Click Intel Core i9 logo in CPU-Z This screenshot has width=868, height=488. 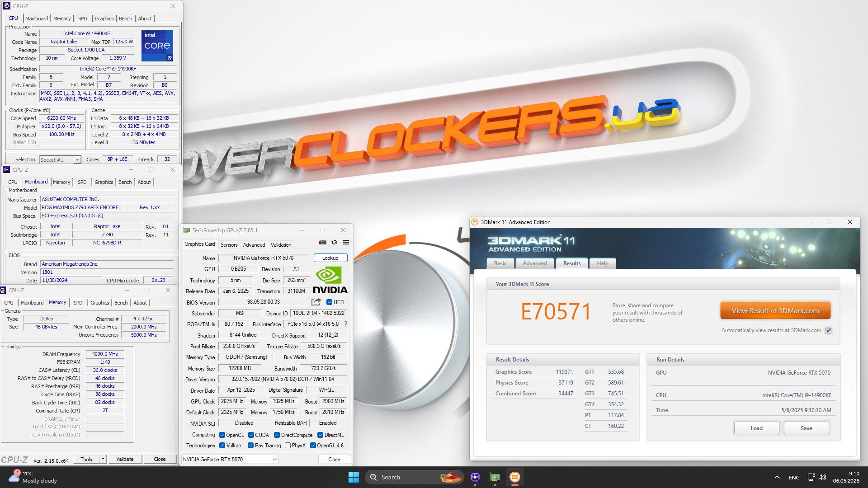click(157, 46)
